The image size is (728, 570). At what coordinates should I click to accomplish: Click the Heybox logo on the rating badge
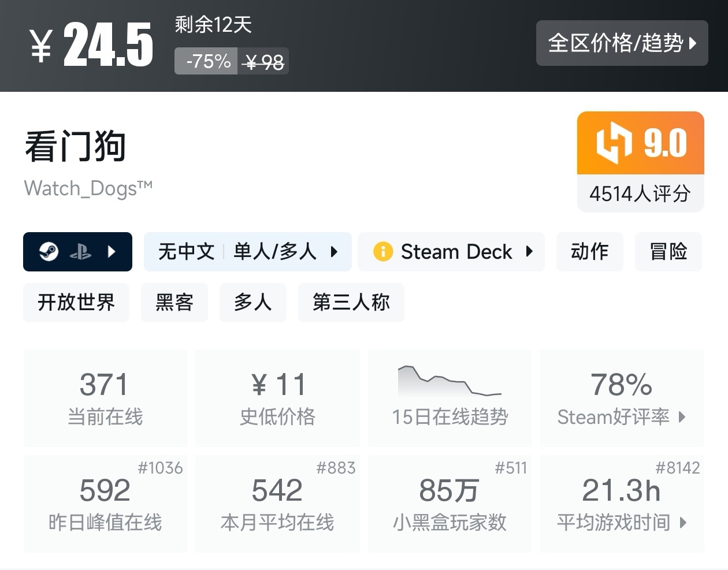click(x=614, y=143)
